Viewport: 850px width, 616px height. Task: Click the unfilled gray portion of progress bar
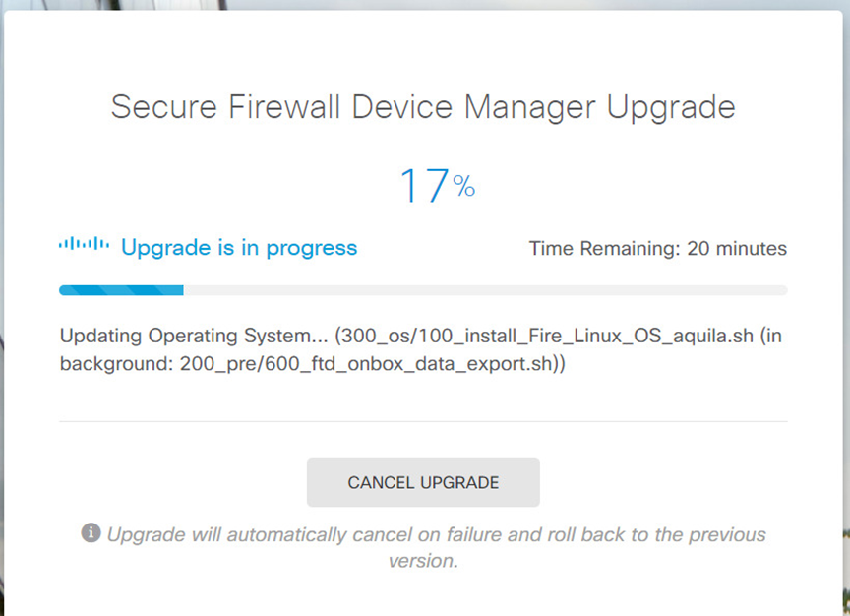pos(485,290)
